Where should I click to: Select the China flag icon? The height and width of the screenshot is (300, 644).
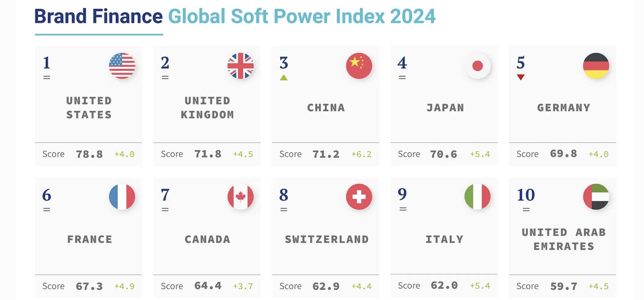coord(359,66)
